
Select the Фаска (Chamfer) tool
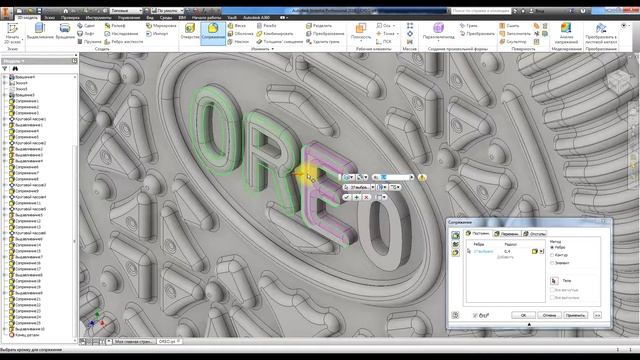pyautogui.click(x=237, y=25)
